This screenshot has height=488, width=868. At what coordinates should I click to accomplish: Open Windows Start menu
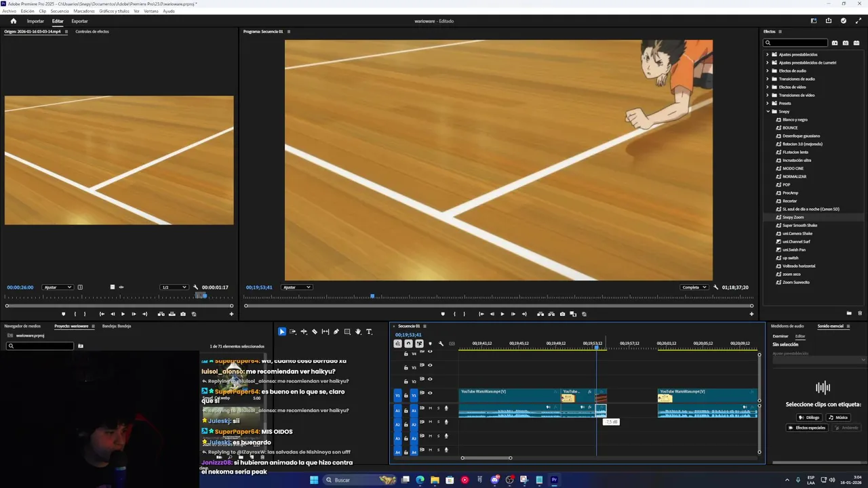coord(314,480)
